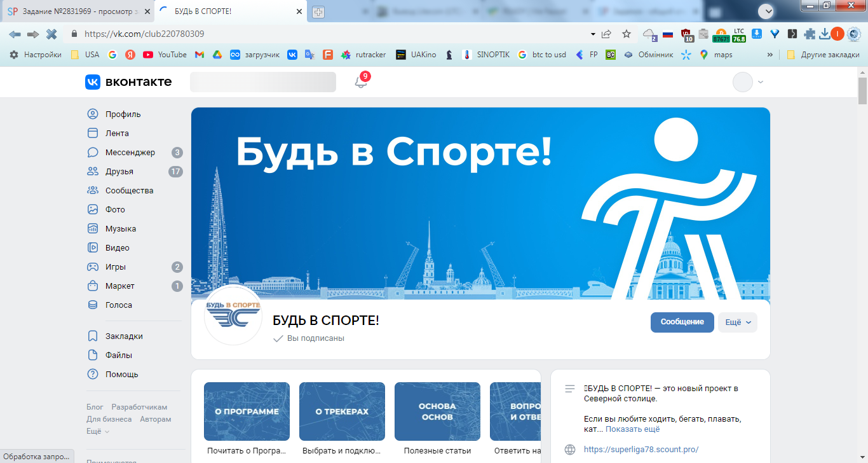868x463 pixels.
Task: Open the UAKino bookmark
Action: [x=416, y=55]
